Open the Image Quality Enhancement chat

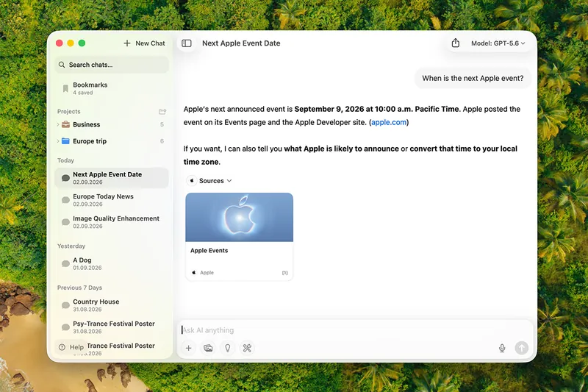pos(112,222)
